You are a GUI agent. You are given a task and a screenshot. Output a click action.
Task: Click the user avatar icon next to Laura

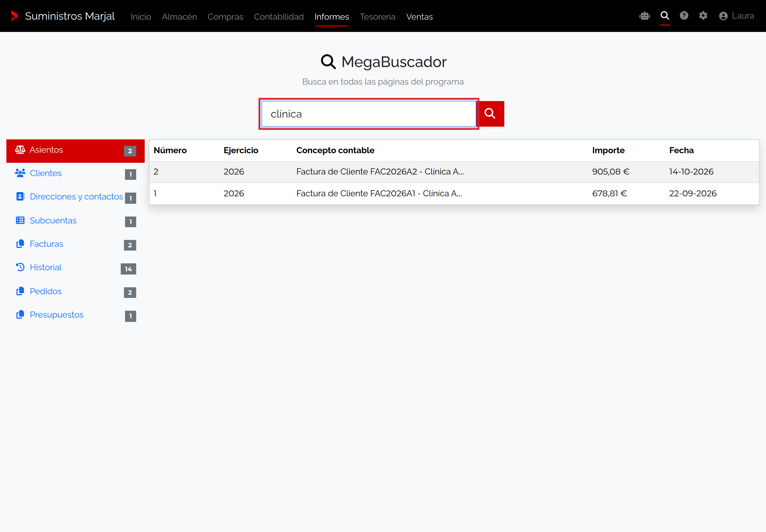(x=723, y=16)
